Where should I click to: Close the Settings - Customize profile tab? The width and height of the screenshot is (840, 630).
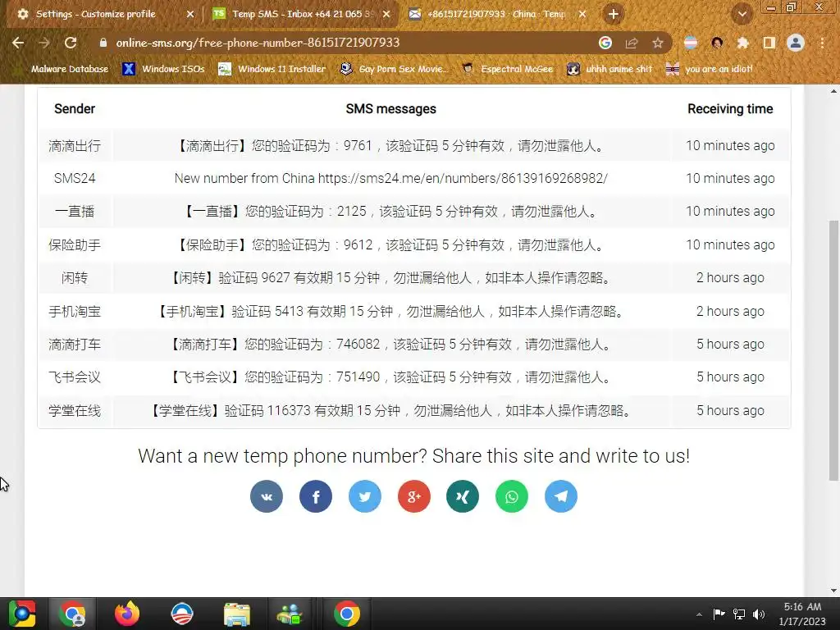tap(190, 15)
